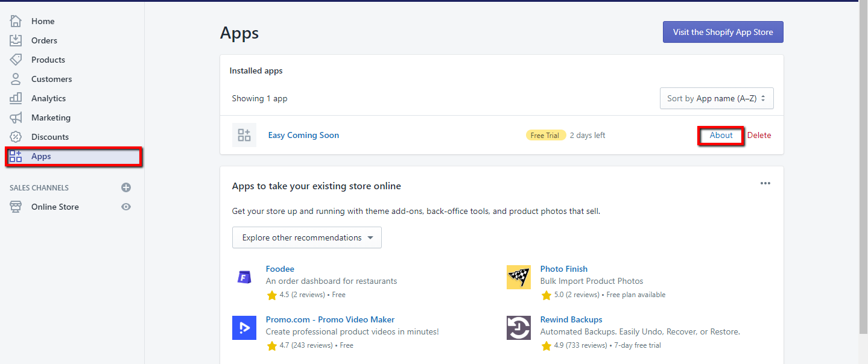Click the Installed apps heading
The width and height of the screenshot is (868, 364).
click(x=256, y=71)
